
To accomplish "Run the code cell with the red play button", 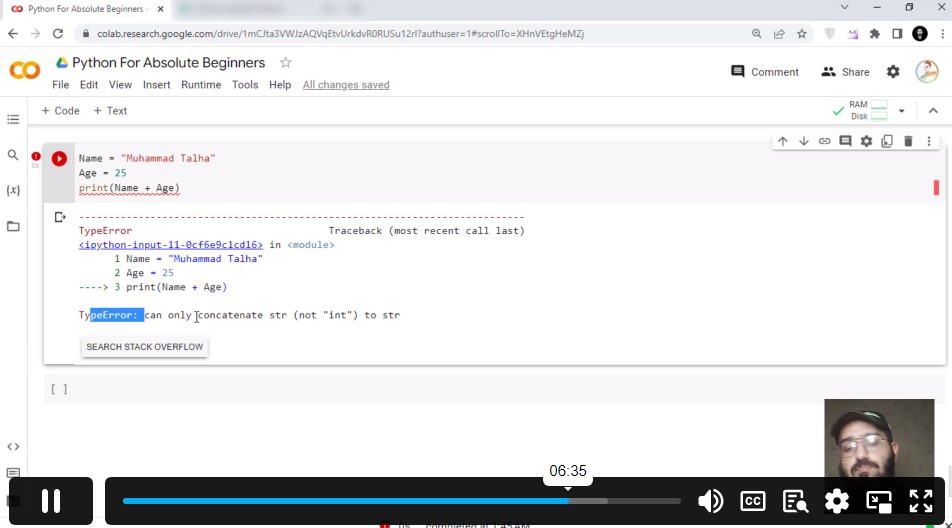I will (59, 158).
